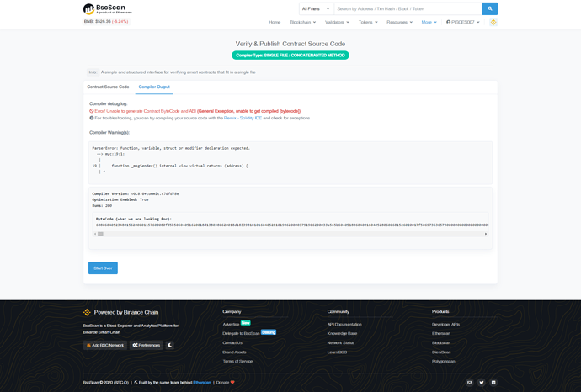Open the Medium icon in footer
Viewport: 581px width, 392px height.
493,383
